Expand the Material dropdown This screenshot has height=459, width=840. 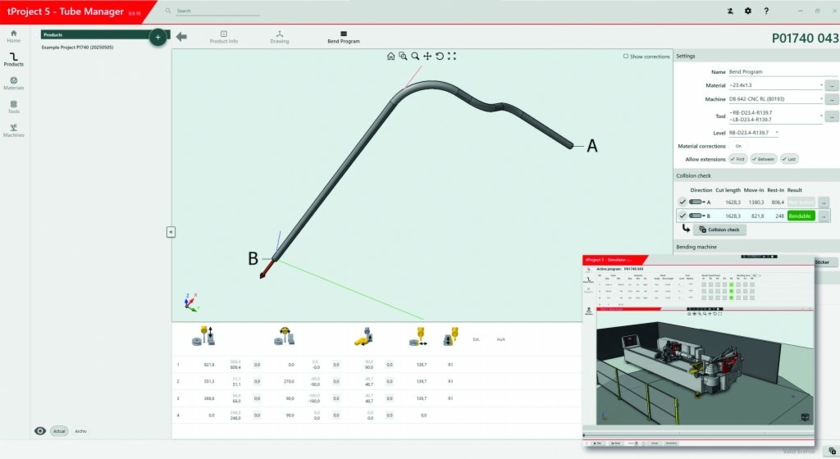(821, 85)
